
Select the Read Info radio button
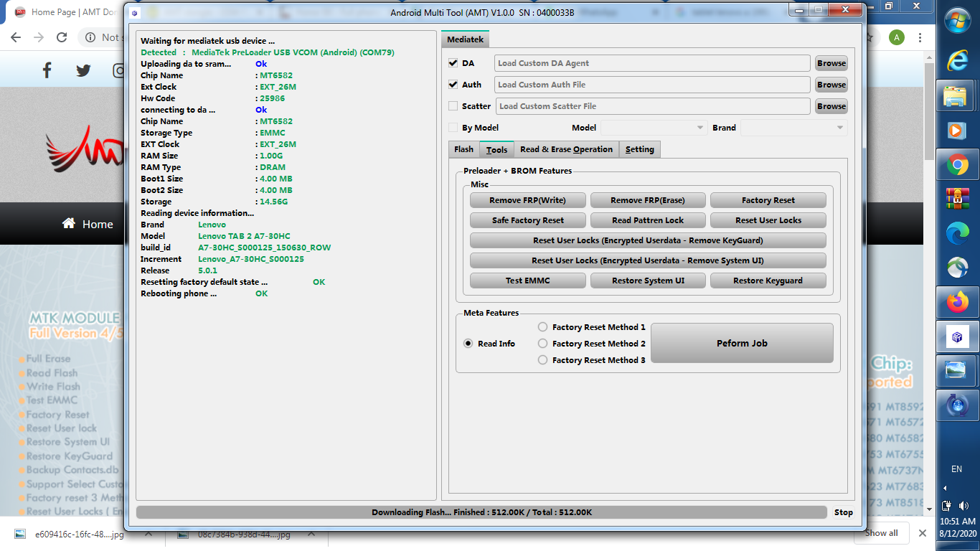(x=468, y=344)
